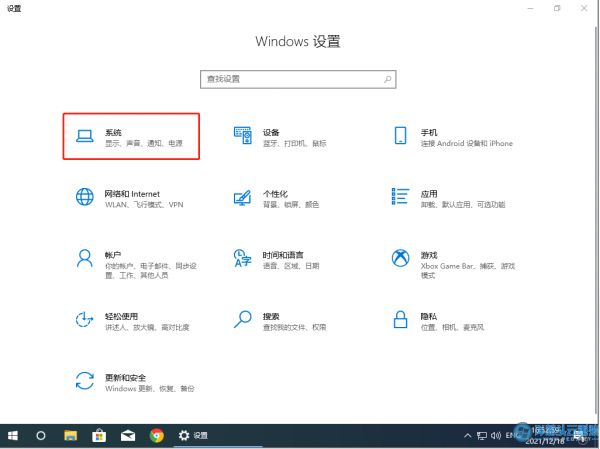Image resolution: width=600 pixels, height=449 pixels.
Task: Open File Explorer from taskbar
Action: (x=70, y=436)
